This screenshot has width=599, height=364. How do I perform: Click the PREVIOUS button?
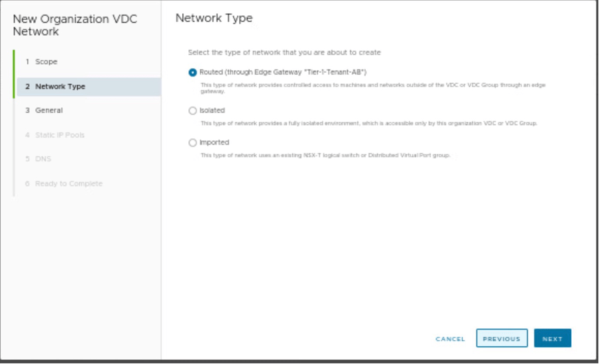click(x=502, y=338)
